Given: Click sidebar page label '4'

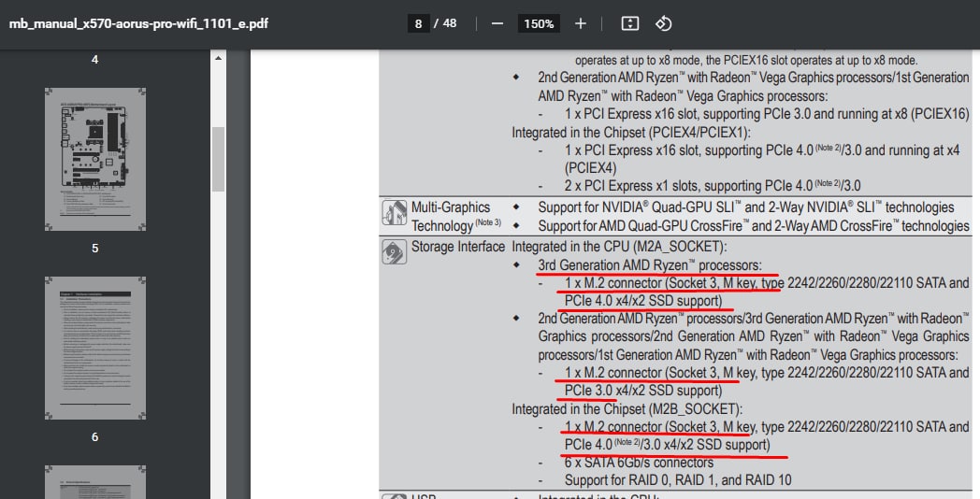Looking at the screenshot, I should tap(95, 60).
